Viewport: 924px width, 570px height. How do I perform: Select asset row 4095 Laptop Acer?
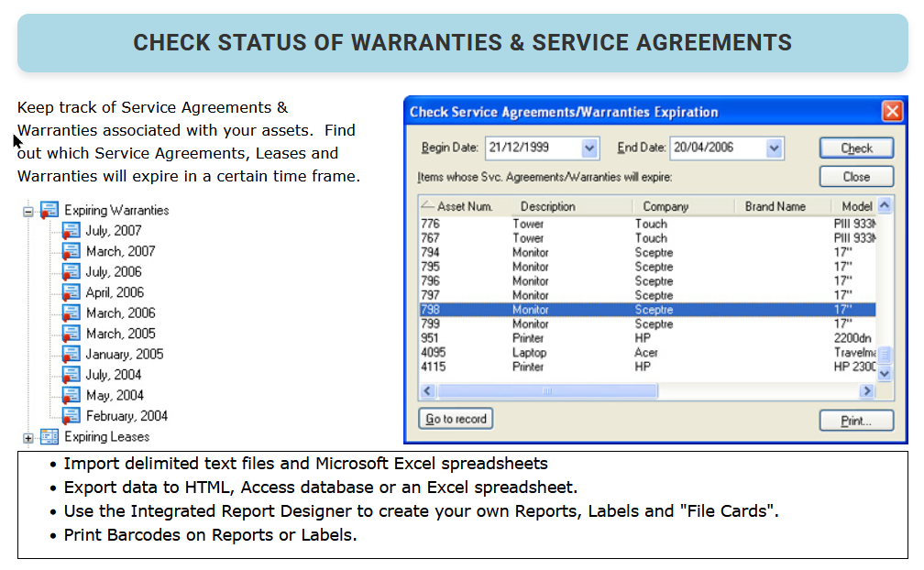point(647,352)
